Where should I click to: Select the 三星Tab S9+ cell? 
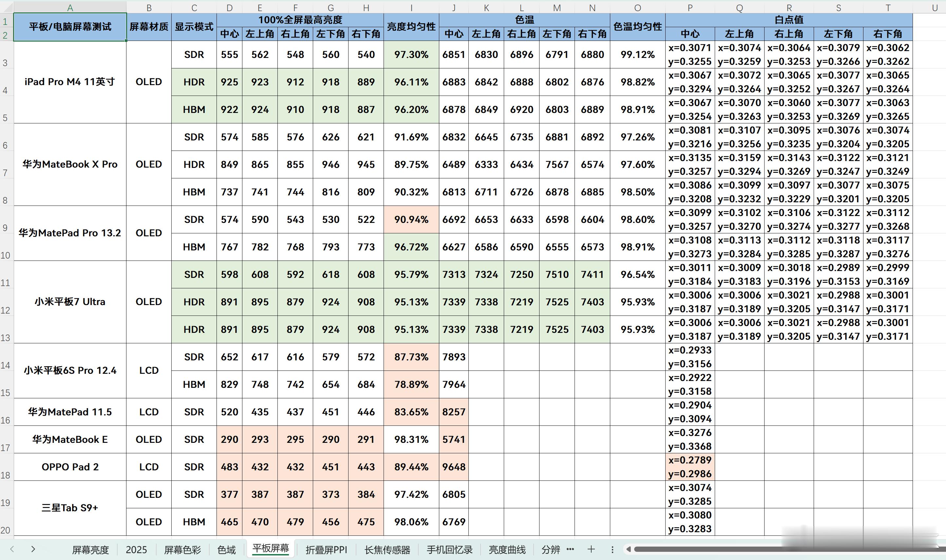(70, 508)
